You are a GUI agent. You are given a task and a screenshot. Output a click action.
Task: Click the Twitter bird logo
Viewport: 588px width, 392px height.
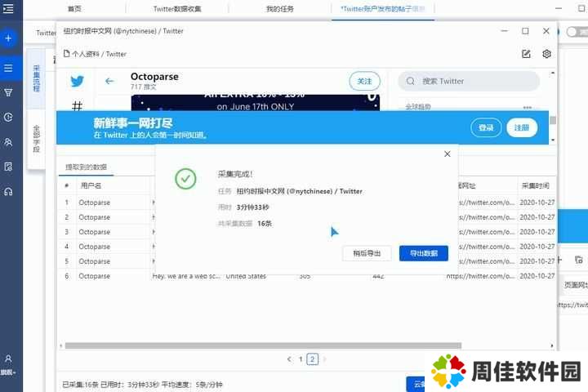coord(78,81)
